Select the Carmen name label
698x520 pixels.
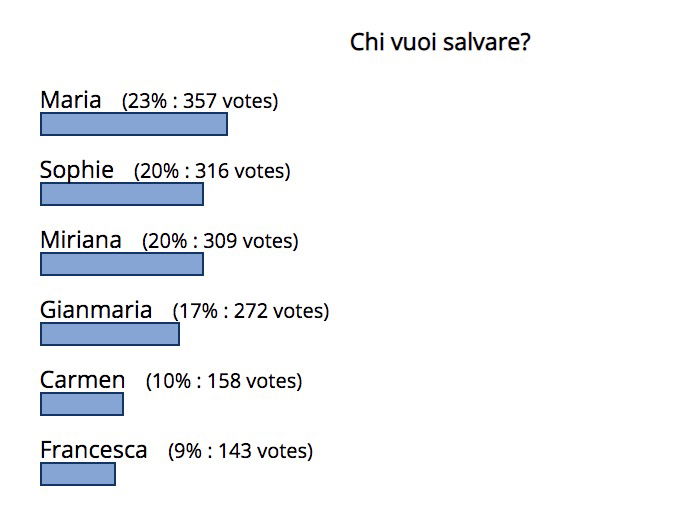pos(82,380)
